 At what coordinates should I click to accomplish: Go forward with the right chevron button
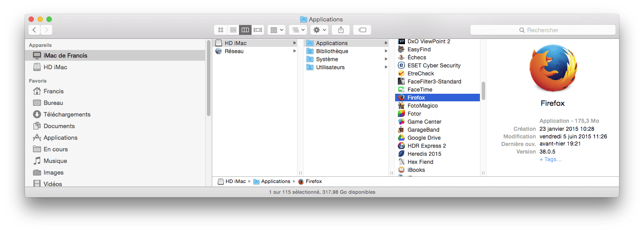coord(46,30)
